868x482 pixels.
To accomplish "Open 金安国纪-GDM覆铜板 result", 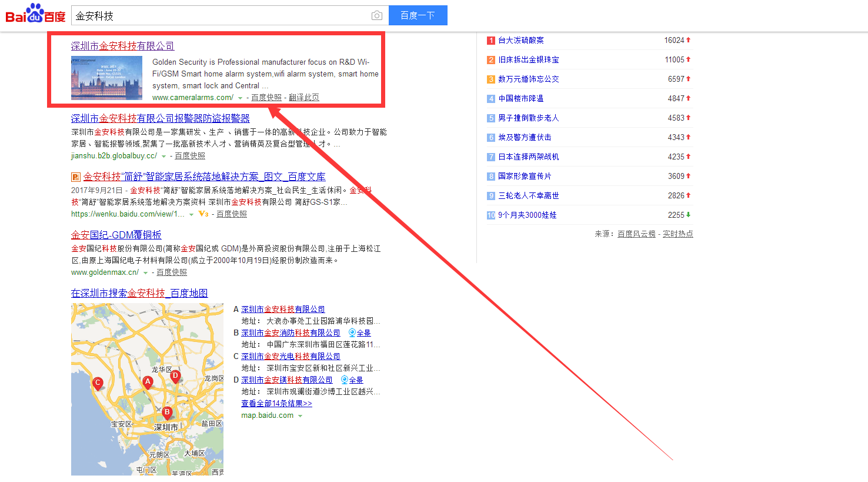I will [116, 235].
